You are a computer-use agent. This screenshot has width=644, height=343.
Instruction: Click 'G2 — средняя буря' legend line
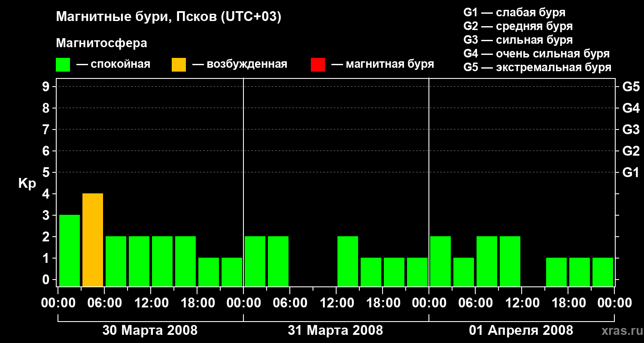518,26
